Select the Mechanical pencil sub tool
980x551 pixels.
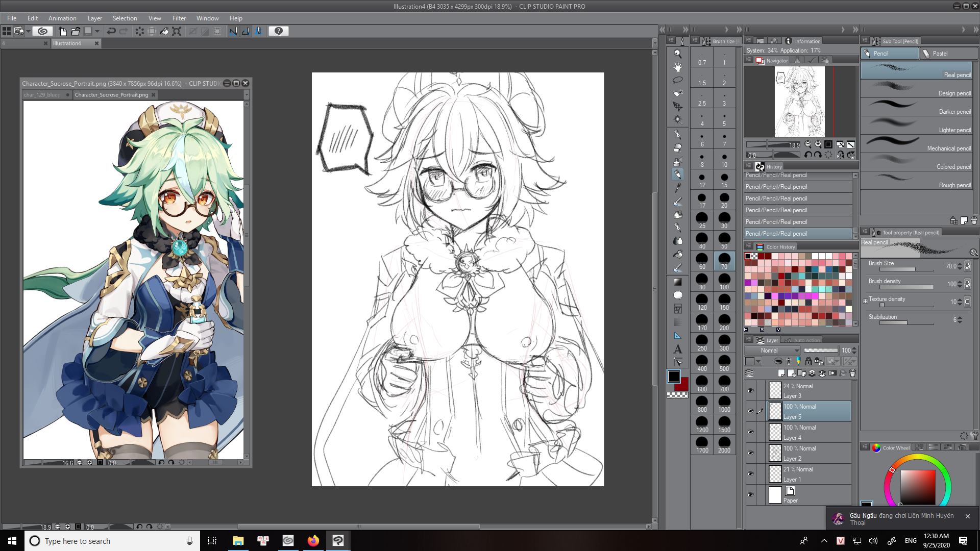[x=917, y=144]
